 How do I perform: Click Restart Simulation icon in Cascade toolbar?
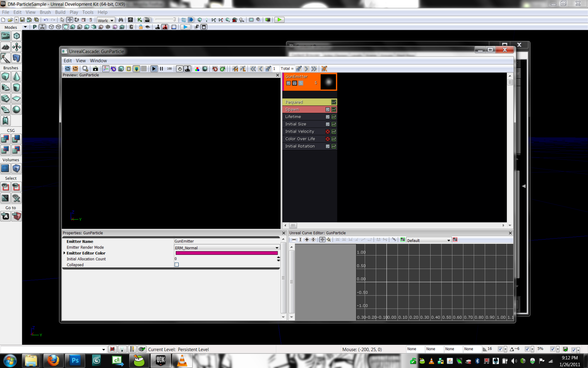tap(68, 69)
